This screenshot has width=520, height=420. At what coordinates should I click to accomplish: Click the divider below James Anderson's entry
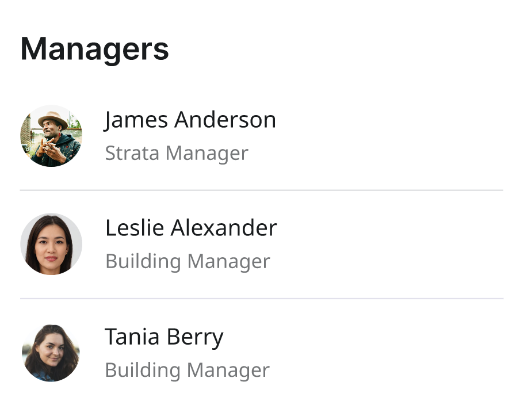(x=262, y=190)
